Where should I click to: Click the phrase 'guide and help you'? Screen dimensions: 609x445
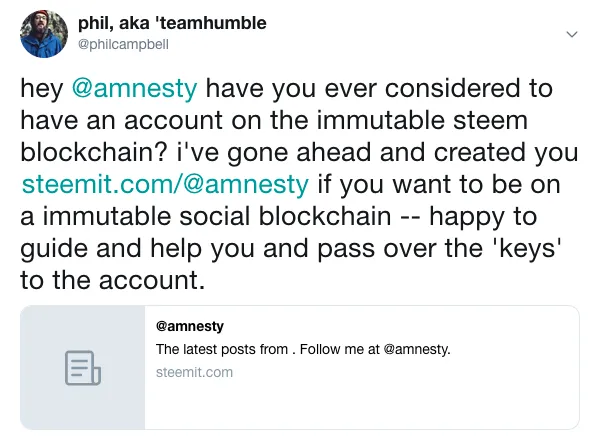click(137, 249)
